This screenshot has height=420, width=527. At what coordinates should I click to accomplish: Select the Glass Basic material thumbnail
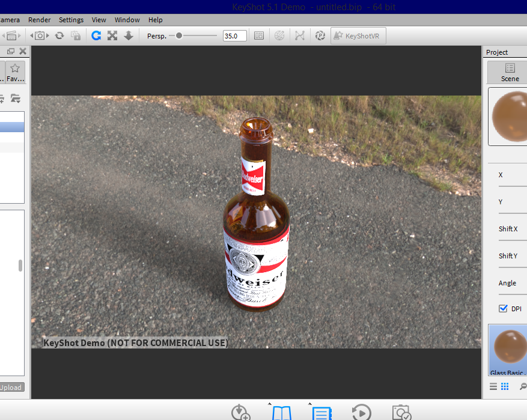pos(508,350)
